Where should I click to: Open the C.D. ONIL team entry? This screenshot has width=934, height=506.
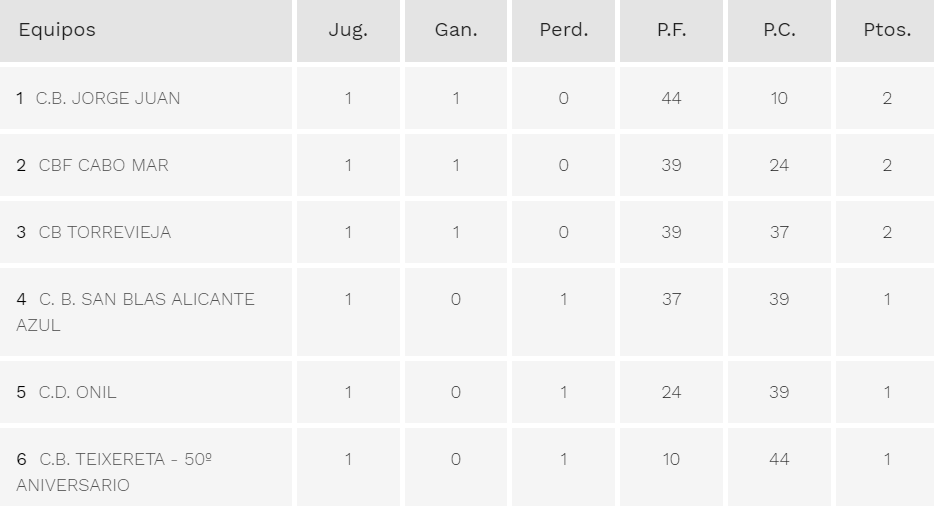[77, 392]
